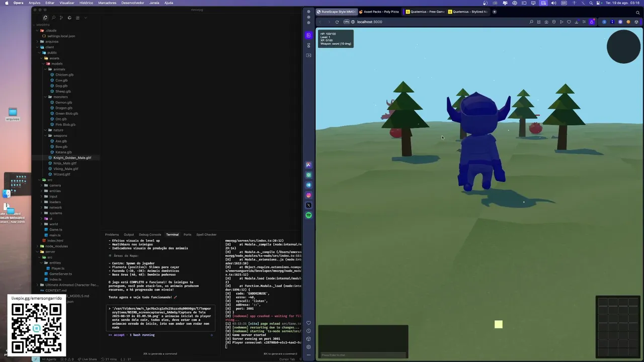Open the Output panel tab
Image resolution: width=644 pixels, height=362 pixels.
129,234
